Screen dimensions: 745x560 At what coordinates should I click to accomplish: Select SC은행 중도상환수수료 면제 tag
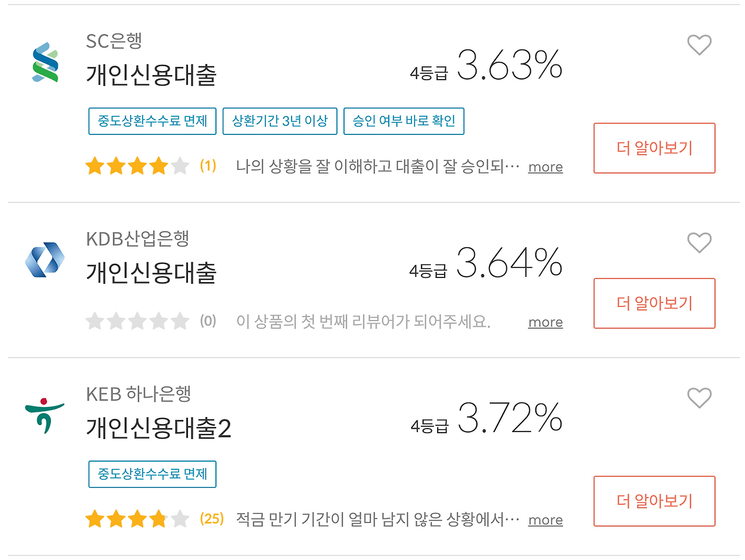point(152,121)
